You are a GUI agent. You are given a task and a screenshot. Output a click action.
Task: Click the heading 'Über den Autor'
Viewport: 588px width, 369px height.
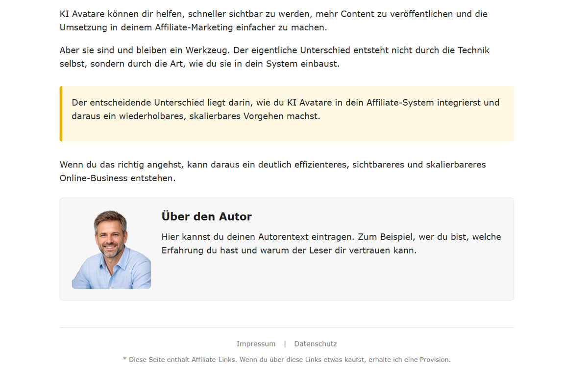click(207, 216)
